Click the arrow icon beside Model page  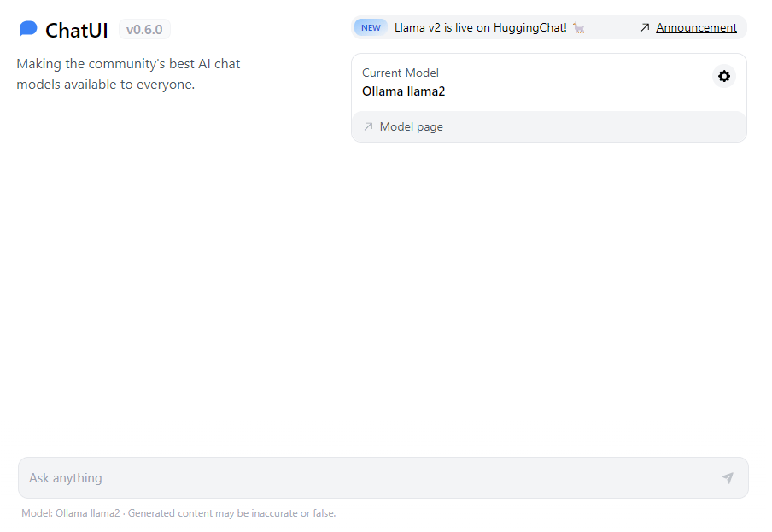coord(368,126)
